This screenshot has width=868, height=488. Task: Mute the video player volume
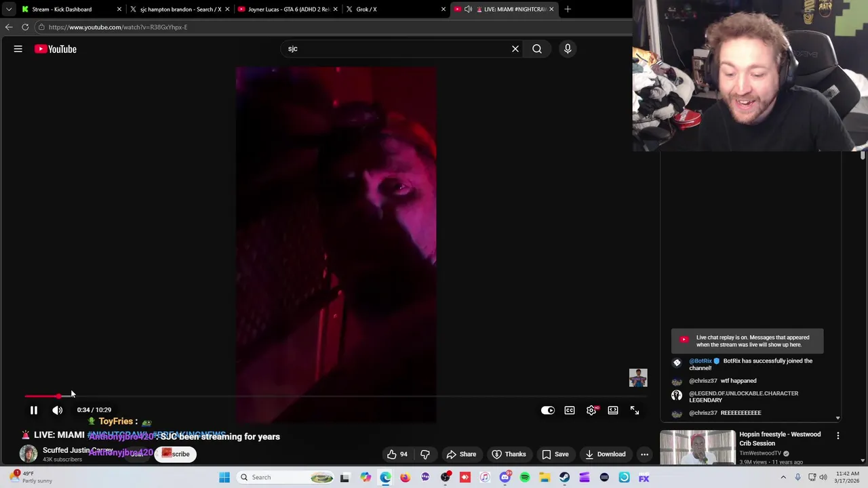[58, 410]
